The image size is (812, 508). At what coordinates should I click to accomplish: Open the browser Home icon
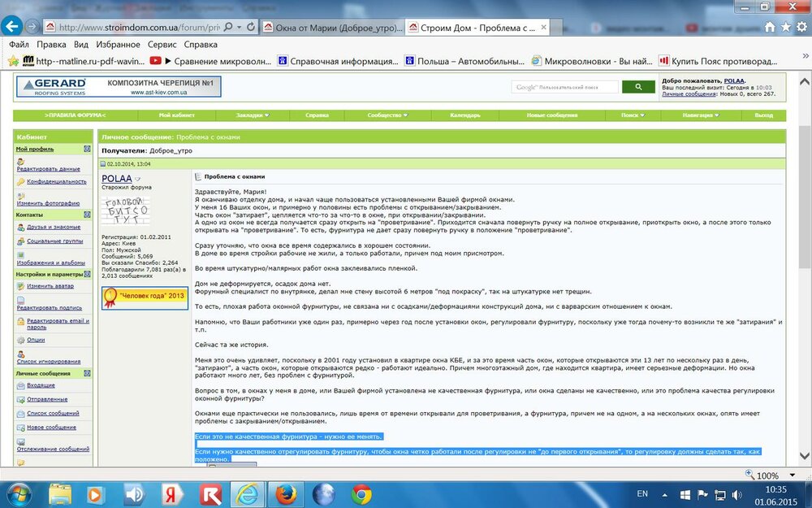point(770,27)
